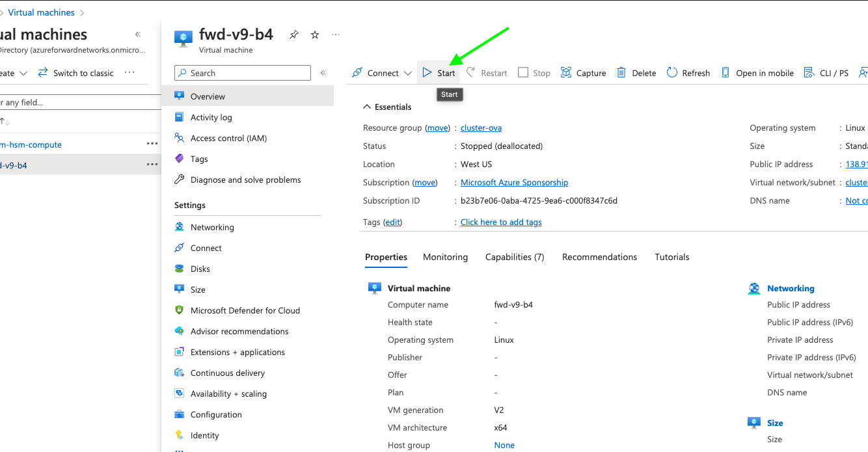This screenshot has width=868, height=452.
Task: Click here to add tags link
Action: click(x=501, y=222)
